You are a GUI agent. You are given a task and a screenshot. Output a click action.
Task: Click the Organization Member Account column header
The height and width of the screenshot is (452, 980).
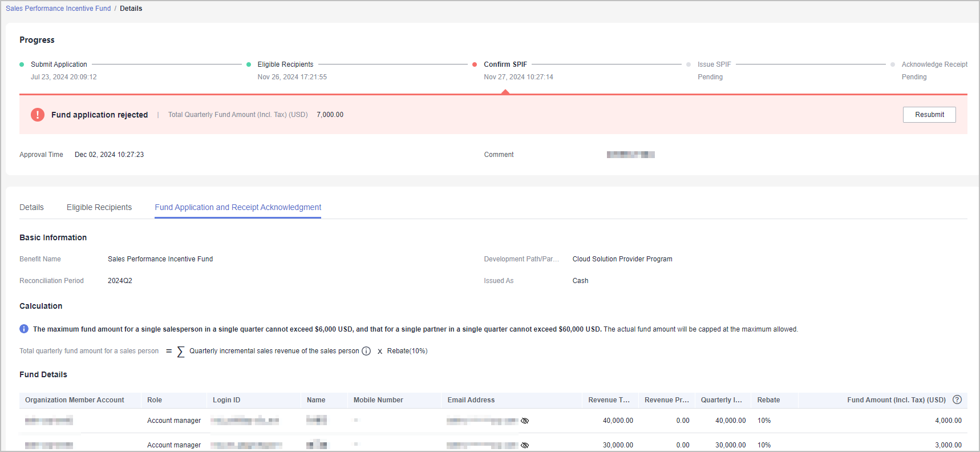75,400
